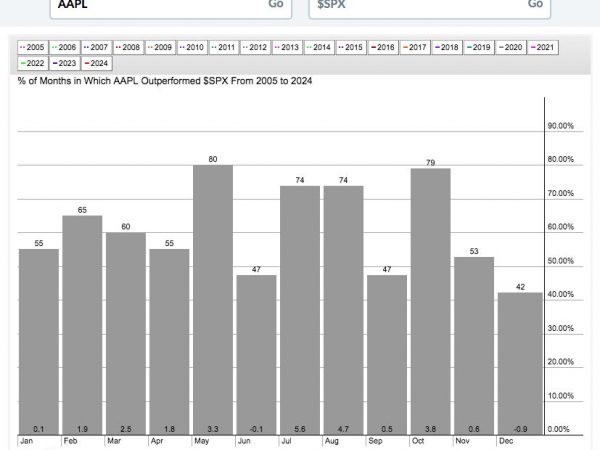This screenshot has width=600, height=450.
Task: Toggle the 2005 year legend button
Action: pos(33,47)
